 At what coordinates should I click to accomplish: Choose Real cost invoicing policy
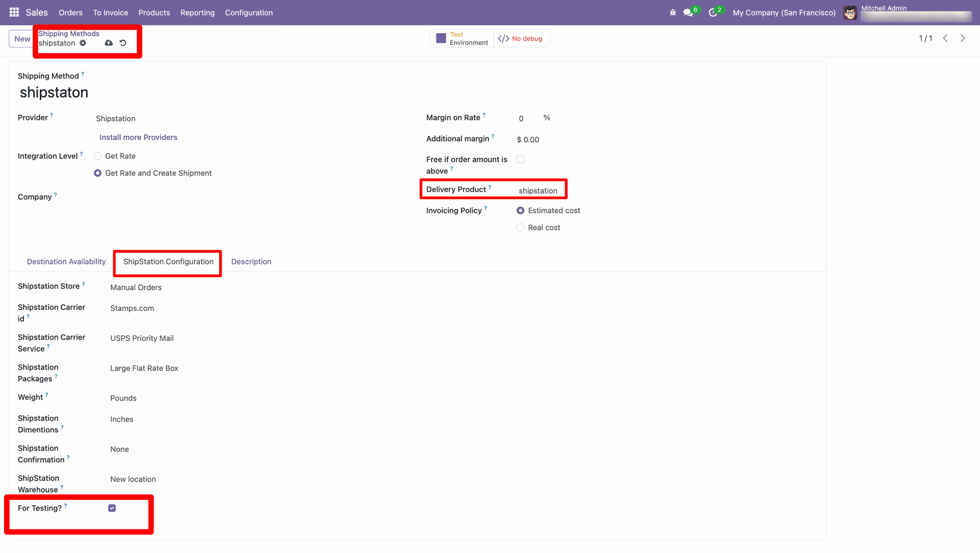click(520, 228)
